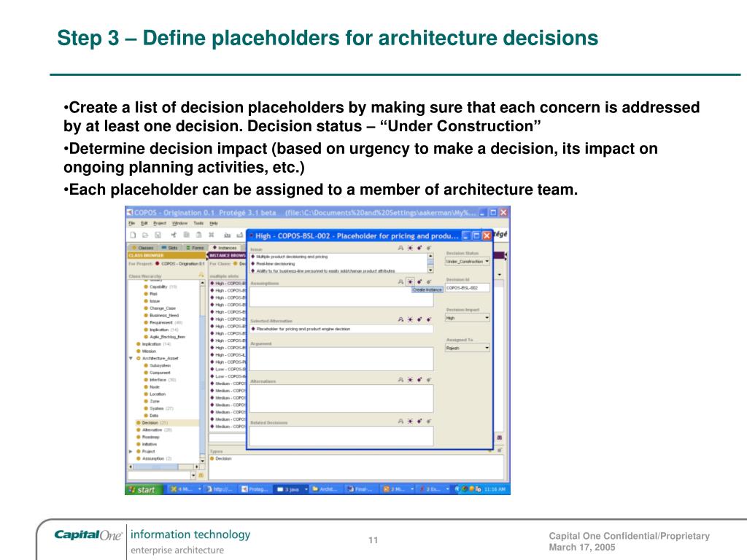Click Create Instance icon for Selected Alternative

410,319
